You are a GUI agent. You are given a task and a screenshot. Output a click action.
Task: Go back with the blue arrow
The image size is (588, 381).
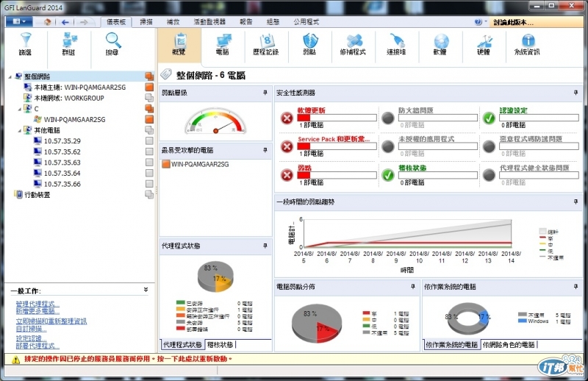tap(65, 22)
